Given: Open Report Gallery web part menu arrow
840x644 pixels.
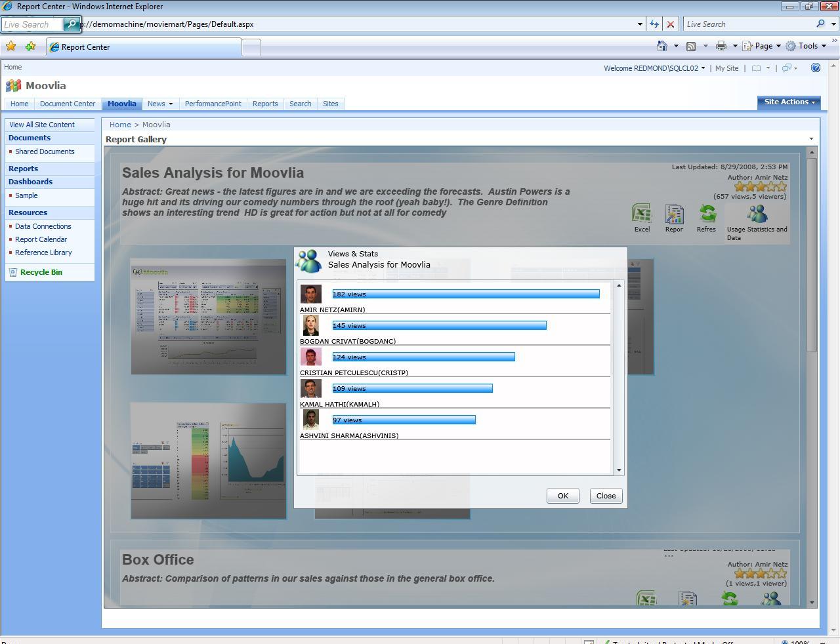Looking at the screenshot, I should coord(811,139).
